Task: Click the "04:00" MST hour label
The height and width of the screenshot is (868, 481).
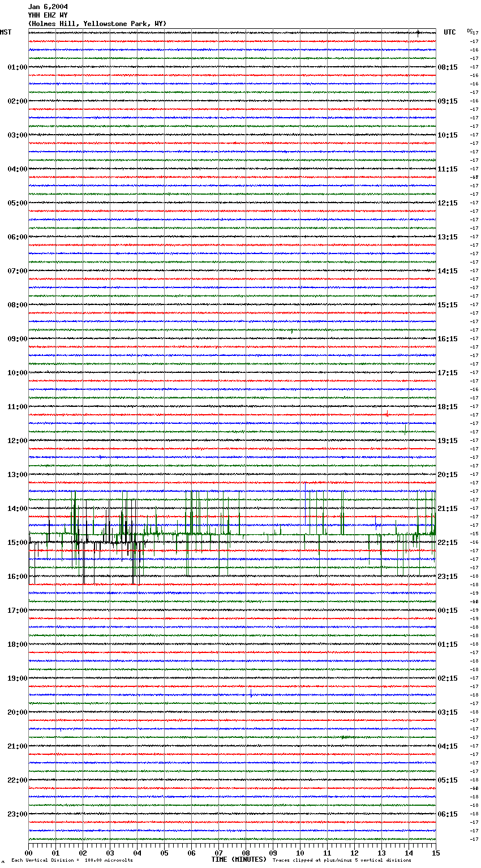Action: point(18,169)
